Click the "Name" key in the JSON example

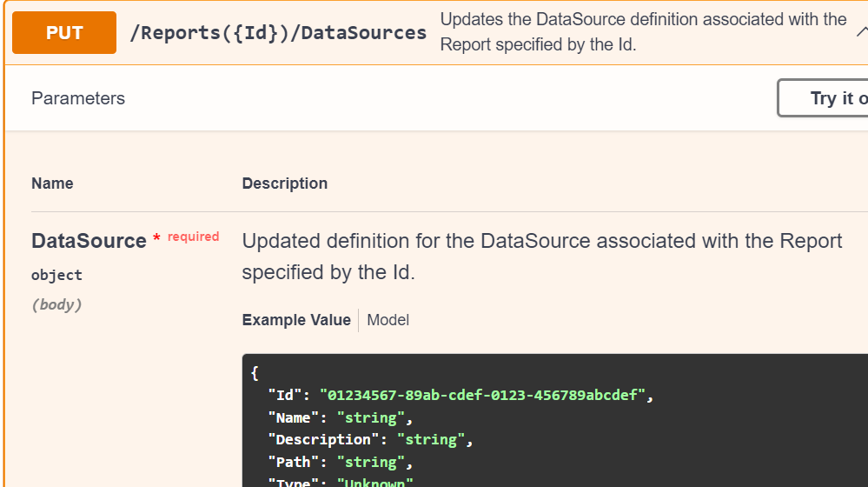(x=294, y=417)
